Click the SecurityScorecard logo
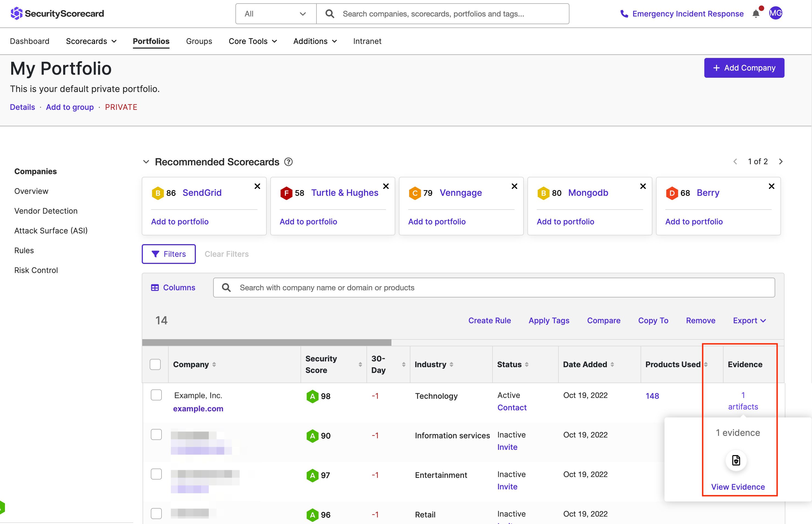This screenshot has height=524, width=812. [57, 14]
